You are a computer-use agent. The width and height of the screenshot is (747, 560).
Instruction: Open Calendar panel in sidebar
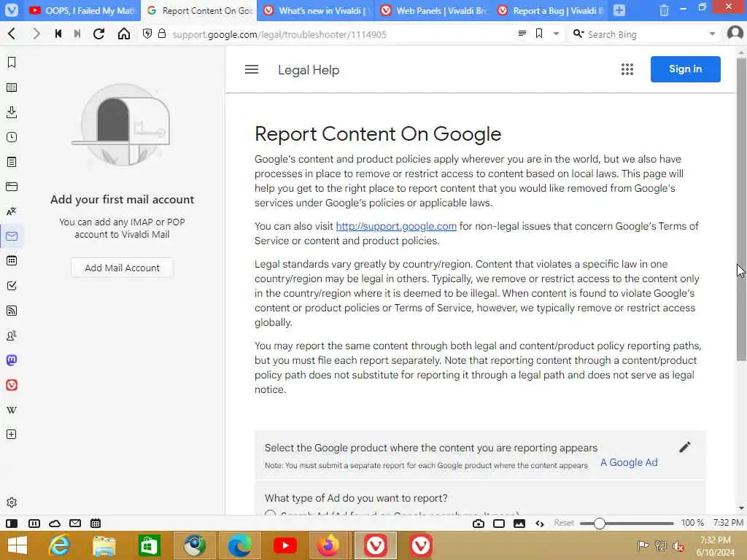click(12, 261)
